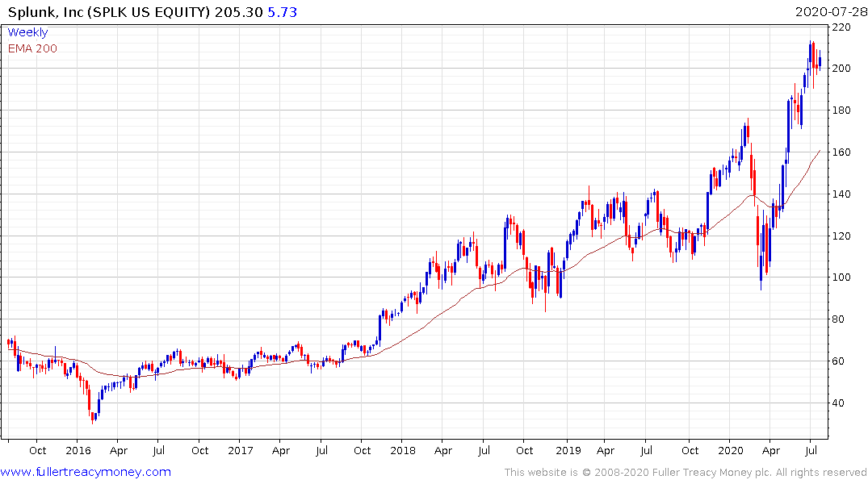The width and height of the screenshot is (868, 484).
Task: Click the 200 price axis label
Action: coord(841,69)
